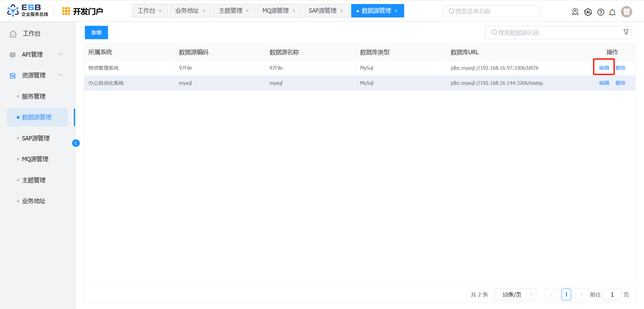Click the user avatar icon
This screenshot has width=644, height=309.
coord(626,12)
